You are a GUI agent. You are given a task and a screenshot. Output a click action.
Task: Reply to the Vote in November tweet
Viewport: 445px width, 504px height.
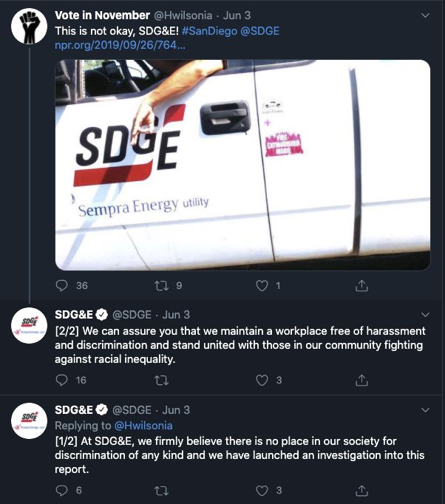[x=61, y=285]
